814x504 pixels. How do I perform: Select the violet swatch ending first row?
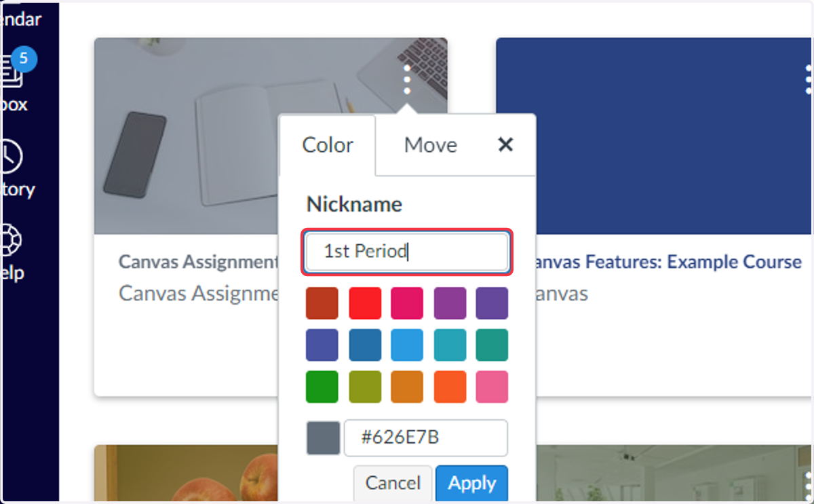[492, 303]
